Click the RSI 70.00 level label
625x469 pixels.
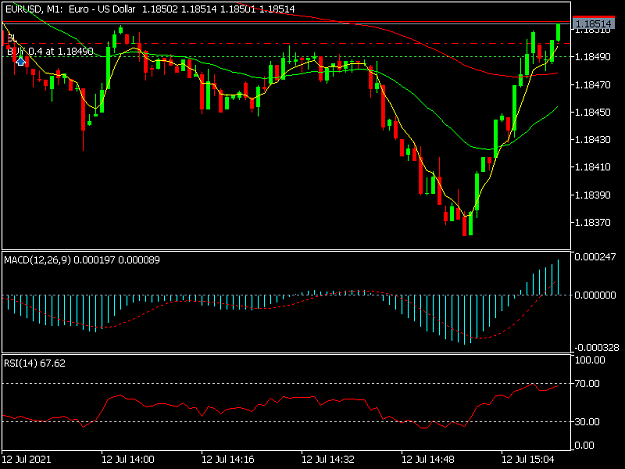click(x=587, y=383)
